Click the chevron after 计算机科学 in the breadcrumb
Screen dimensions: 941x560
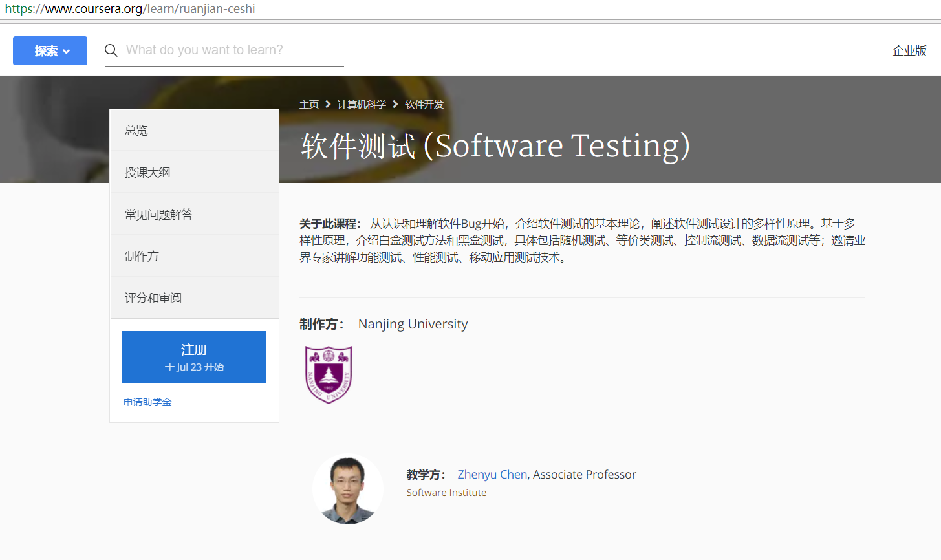point(395,104)
